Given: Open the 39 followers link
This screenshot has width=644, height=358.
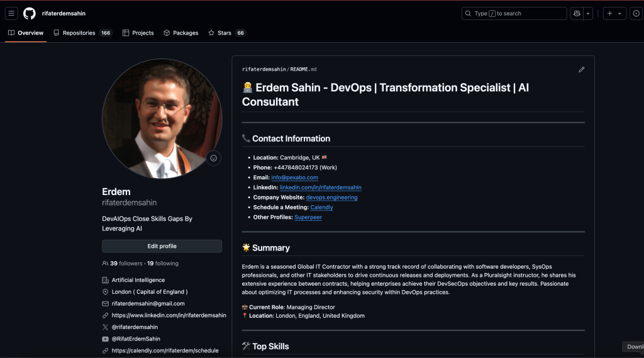Looking at the screenshot, I should pos(126,264).
